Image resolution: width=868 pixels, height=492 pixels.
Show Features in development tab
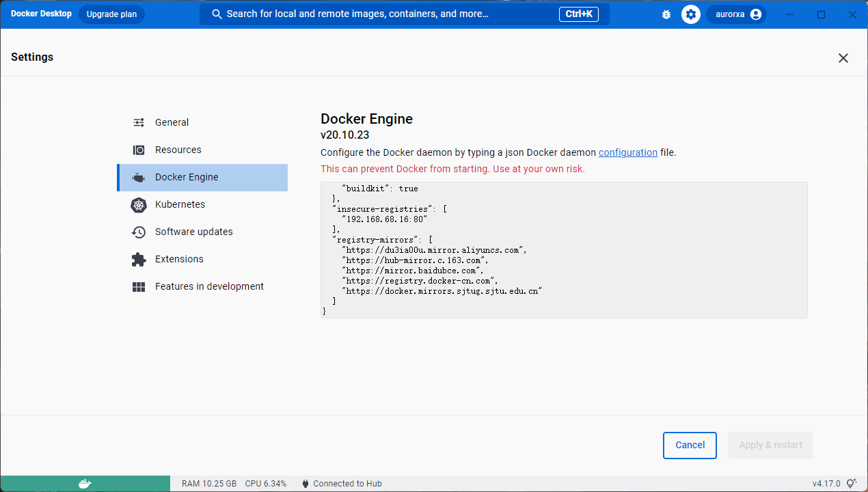pyautogui.click(x=202, y=286)
